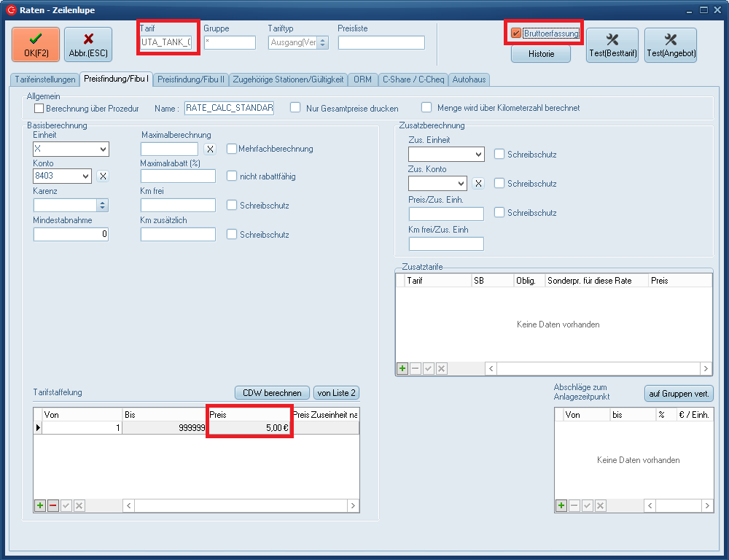Screen dimensions: 729x560
Task: Add a row in Tarifstaffelung with green plus
Action: click(x=40, y=505)
